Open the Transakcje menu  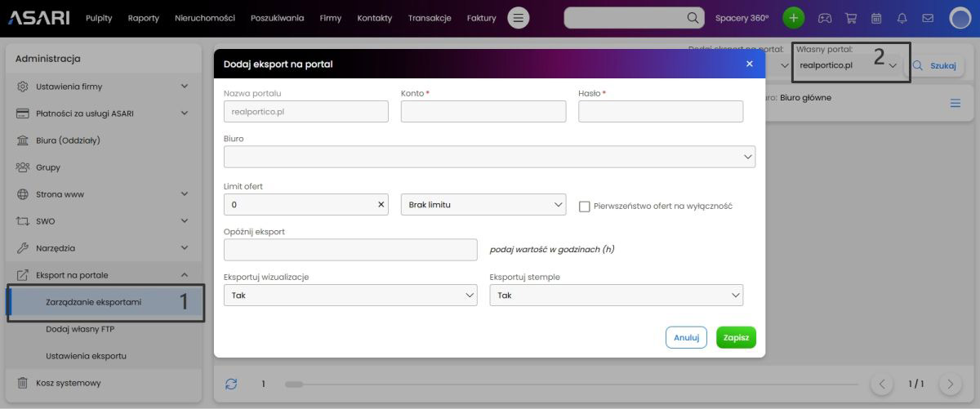[430, 18]
